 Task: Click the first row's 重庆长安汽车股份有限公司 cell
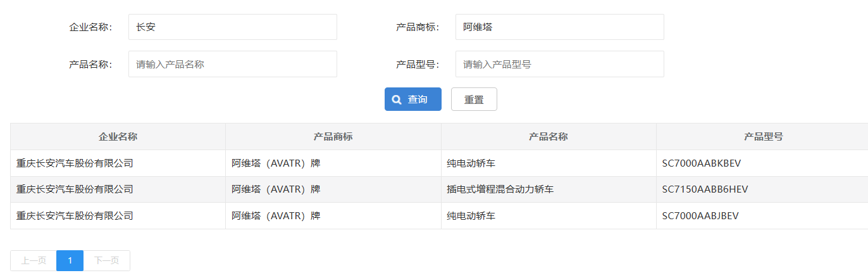pyautogui.click(x=75, y=163)
